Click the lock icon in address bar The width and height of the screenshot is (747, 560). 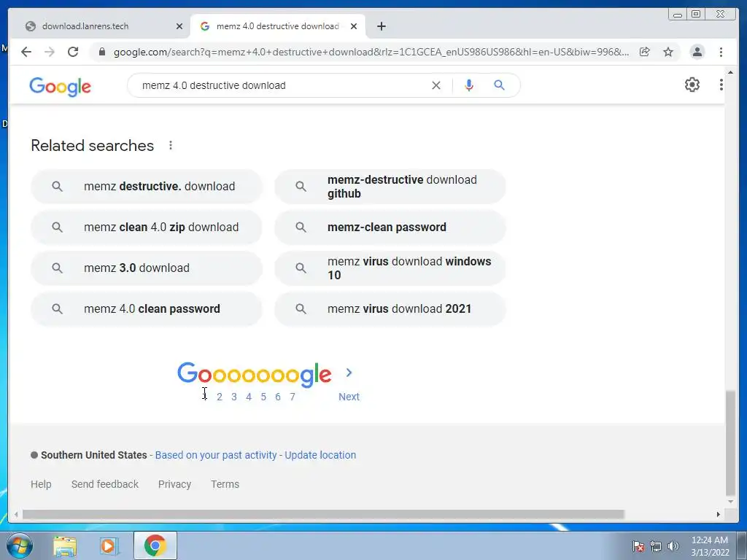point(101,52)
